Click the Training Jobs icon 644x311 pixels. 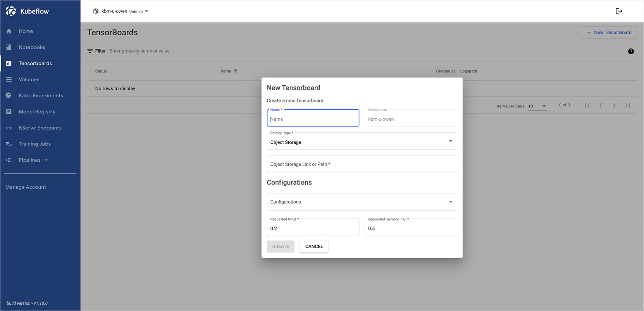9,144
